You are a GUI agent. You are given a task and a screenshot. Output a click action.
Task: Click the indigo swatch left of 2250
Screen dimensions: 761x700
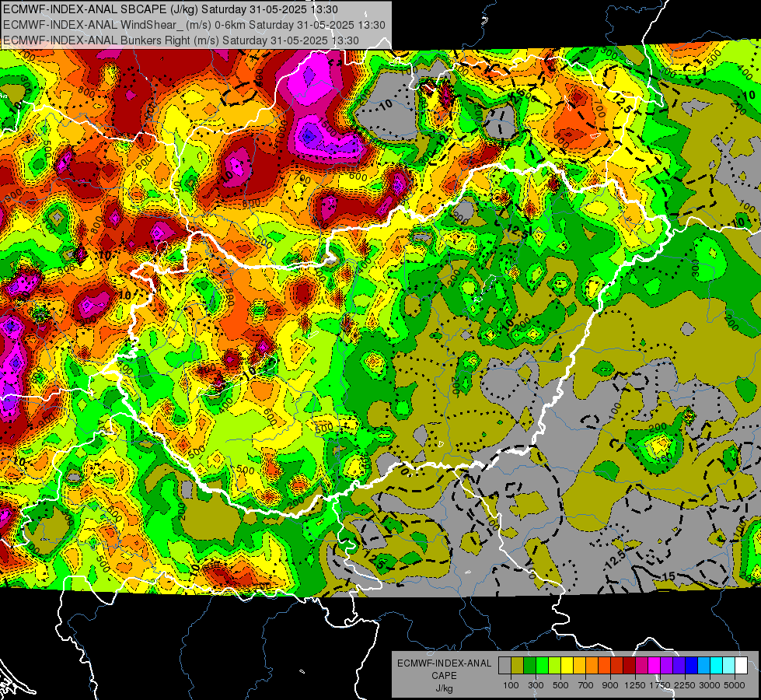[679, 666]
